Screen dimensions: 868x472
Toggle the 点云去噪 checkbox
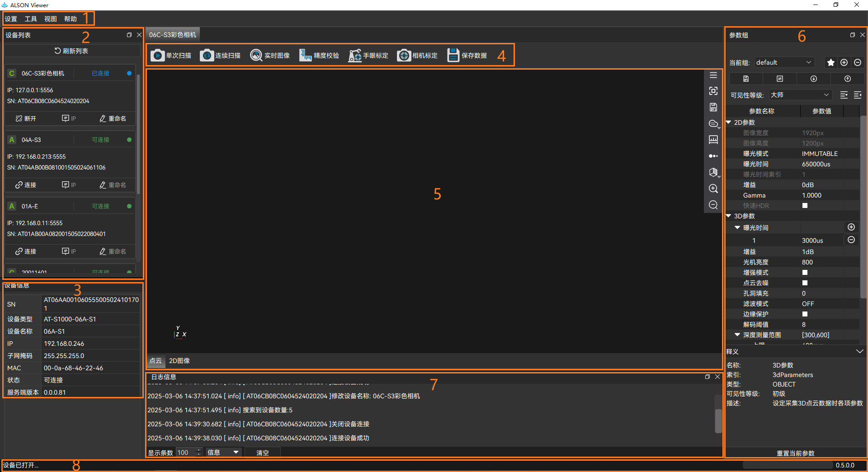805,283
